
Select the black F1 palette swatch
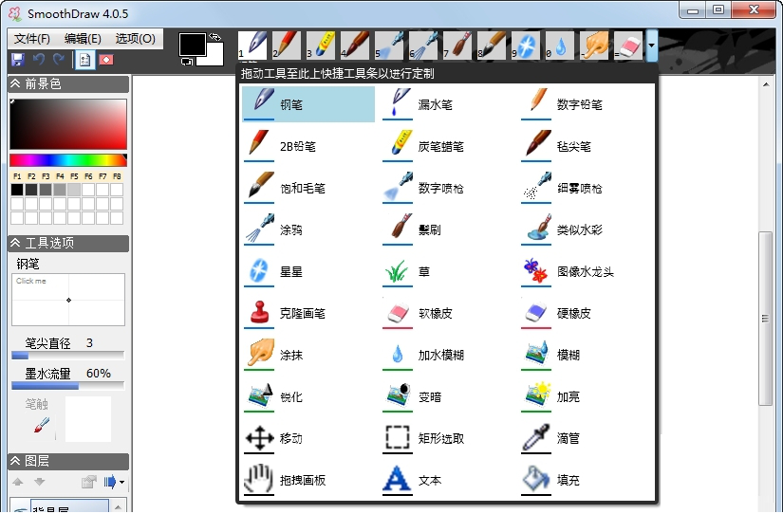(x=17, y=190)
